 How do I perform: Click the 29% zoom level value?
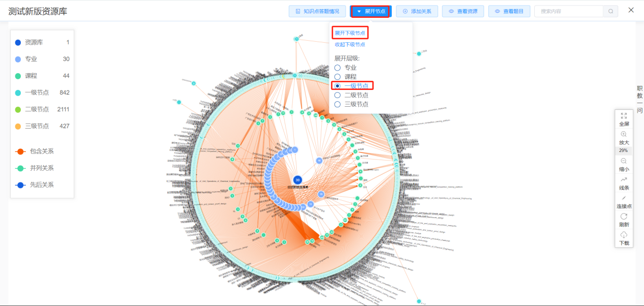click(624, 151)
